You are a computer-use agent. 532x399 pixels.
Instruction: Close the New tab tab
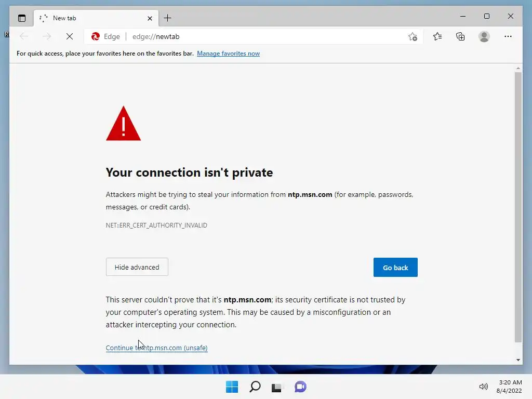click(150, 18)
